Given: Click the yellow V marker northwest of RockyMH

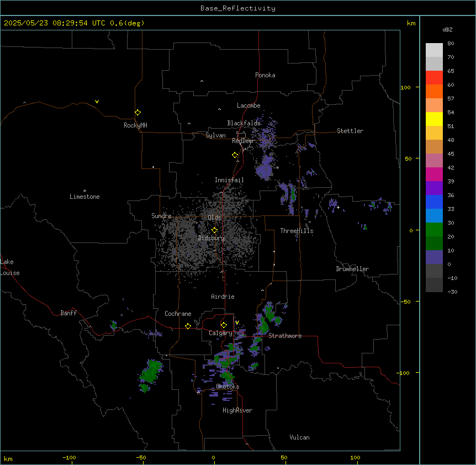Looking at the screenshot, I should pos(97,102).
